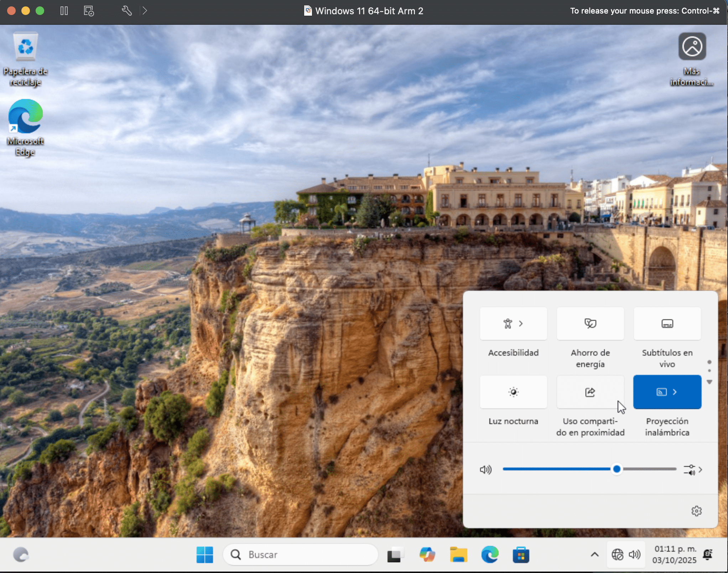Open the Microsoft Store taskbar icon
This screenshot has width=728, height=573.
(521, 554)
